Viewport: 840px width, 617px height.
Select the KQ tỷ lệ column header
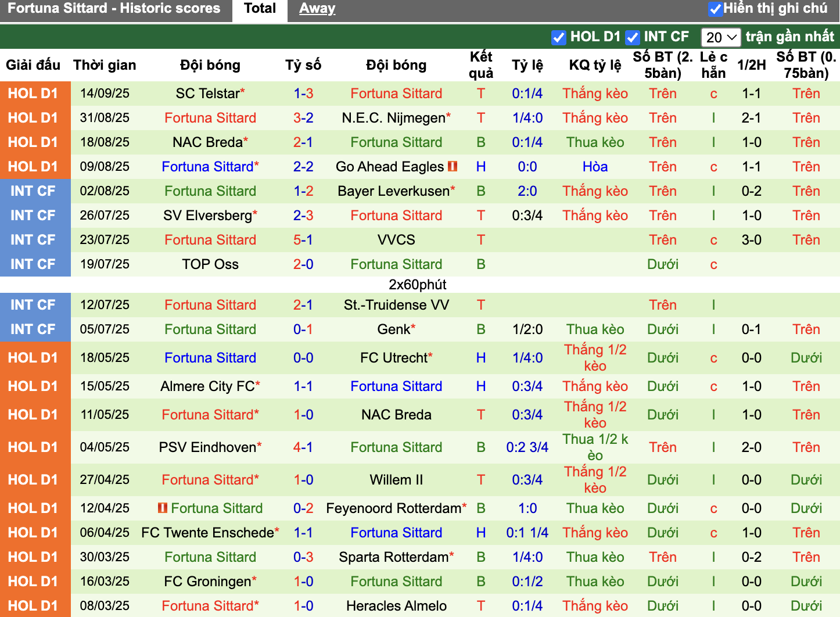coord(595,65)
